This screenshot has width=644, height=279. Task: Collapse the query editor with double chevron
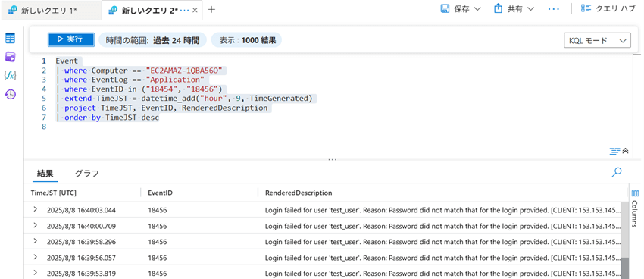(x=626, y=151)
